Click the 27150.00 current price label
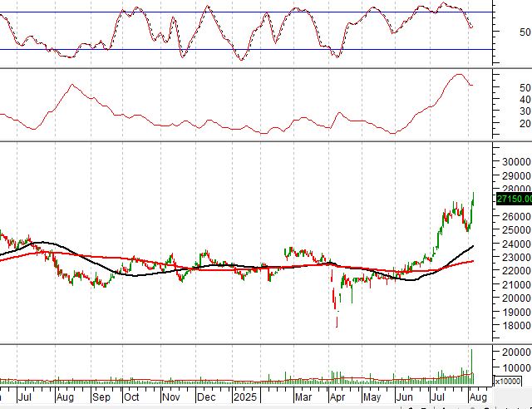 513,199
